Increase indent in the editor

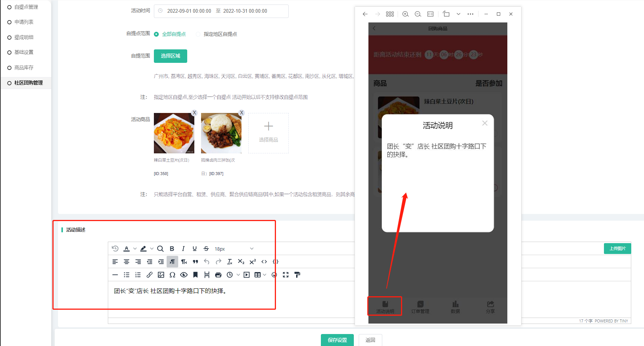point(161,262)
